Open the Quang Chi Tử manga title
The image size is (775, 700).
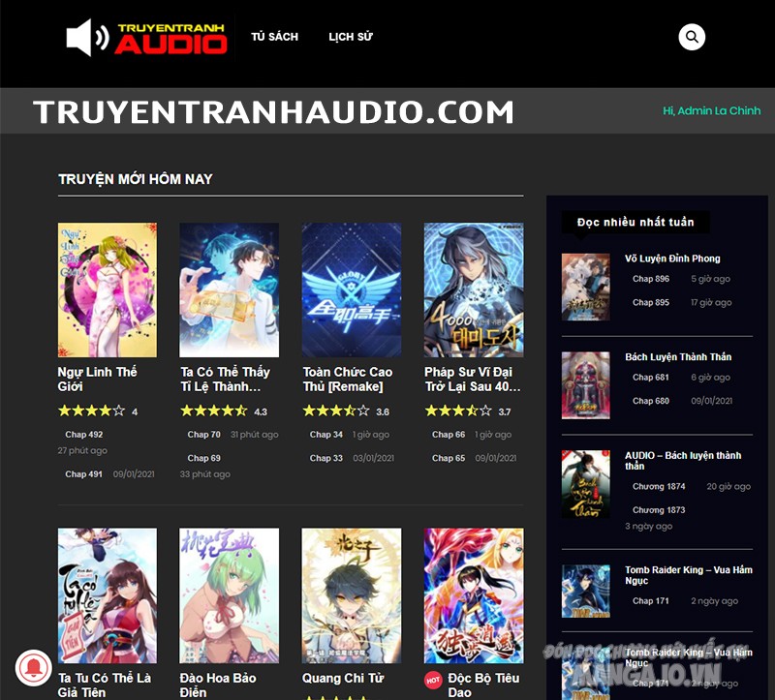pyautogui.click(x=342, y=679)
